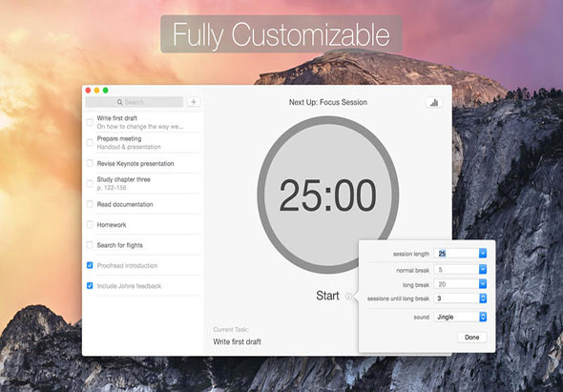This screenshot has height=392, width=563.
Task: Click Next Up: Focus Session heading
Action: pos(328,102)
